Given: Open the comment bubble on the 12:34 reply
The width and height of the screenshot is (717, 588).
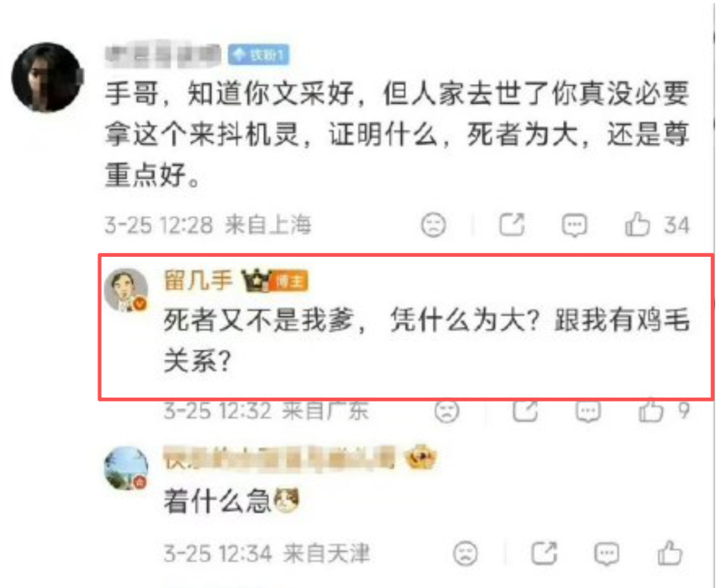Looking at the screenshot, I should point(607,553).
